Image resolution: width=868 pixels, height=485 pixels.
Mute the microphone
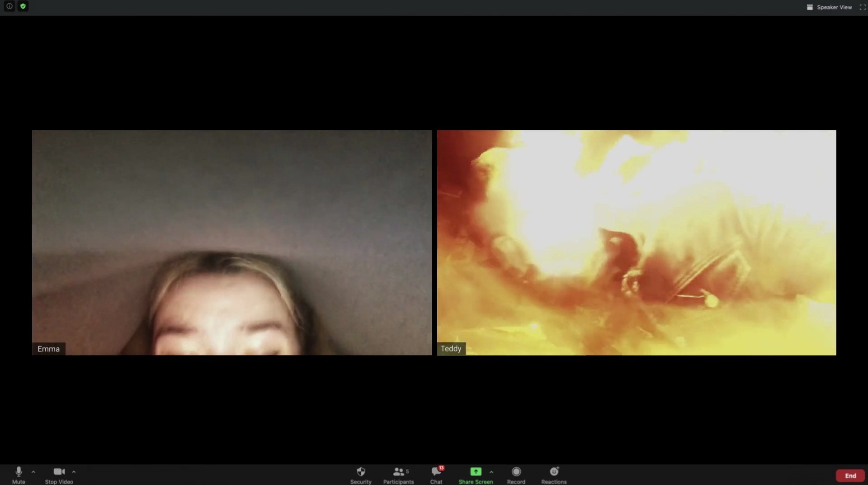[x=19, y=475]
